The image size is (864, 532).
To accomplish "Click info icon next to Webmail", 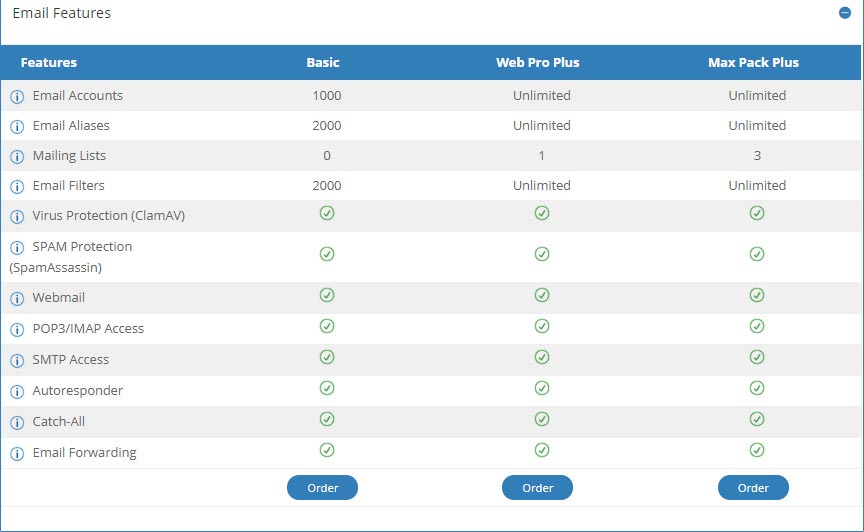I will 17,299.
